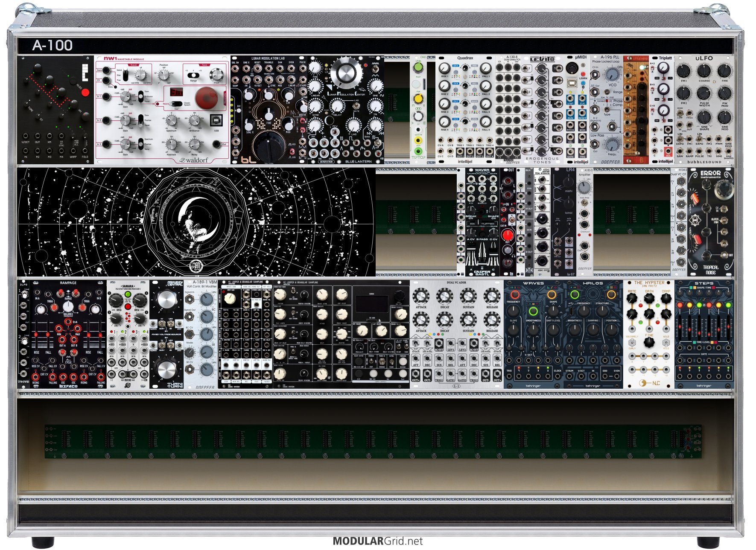Toggle the Range switch in nw1 Tune section
The height and width of the screenshot is (550, 756).
tap(193, 75)
